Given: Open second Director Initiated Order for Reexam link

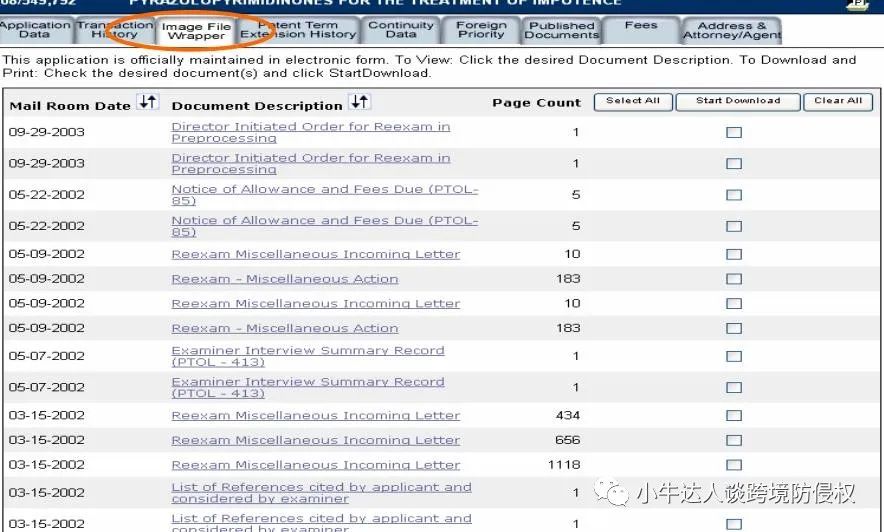Looking at the screenshot, I should pyautogui.click(x=311, y=164).
